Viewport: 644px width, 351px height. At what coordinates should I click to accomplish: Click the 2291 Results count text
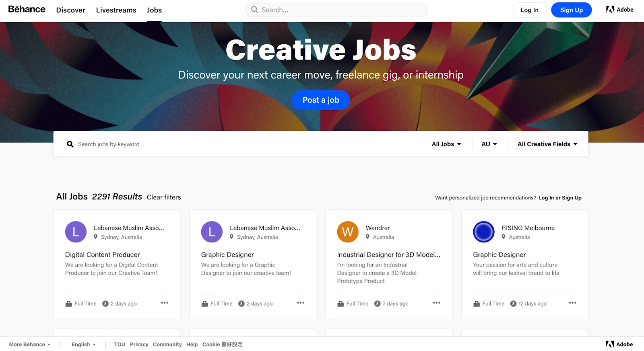117,197
